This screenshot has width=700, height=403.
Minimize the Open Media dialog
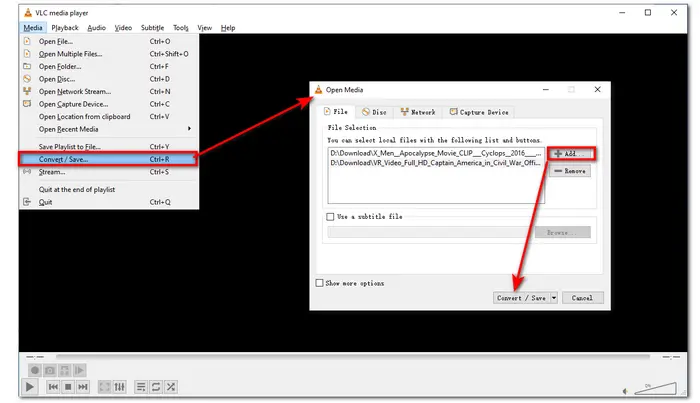546,89
